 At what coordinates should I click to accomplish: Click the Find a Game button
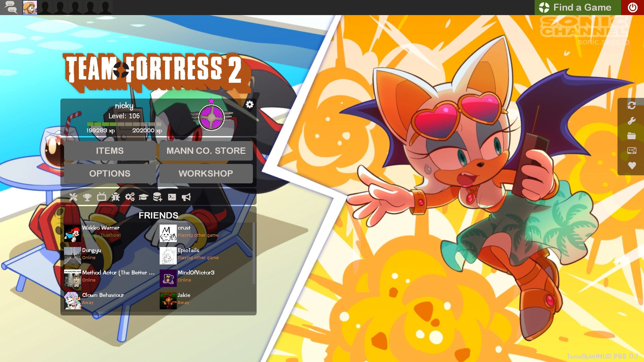coord(578,7)
